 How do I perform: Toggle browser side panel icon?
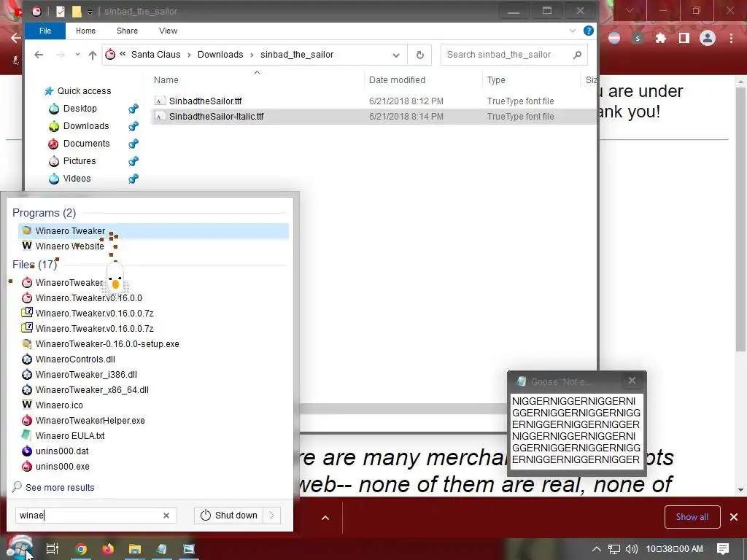tap(684, 38)
